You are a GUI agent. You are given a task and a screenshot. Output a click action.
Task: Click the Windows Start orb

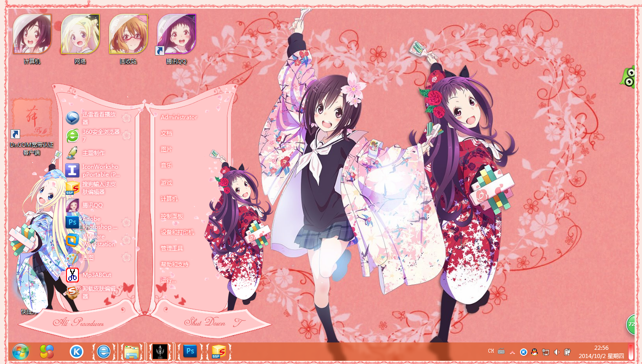tap(21, 352)
